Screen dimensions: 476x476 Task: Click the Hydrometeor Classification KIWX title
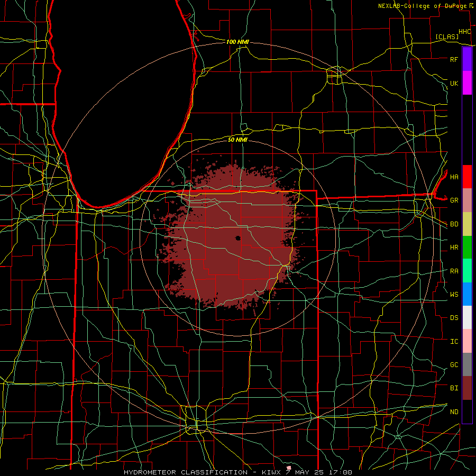[x=238, y=472]
